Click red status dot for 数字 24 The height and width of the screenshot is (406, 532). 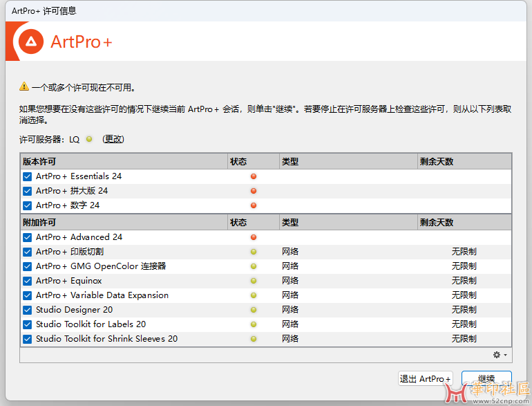(x=254, y=205)
